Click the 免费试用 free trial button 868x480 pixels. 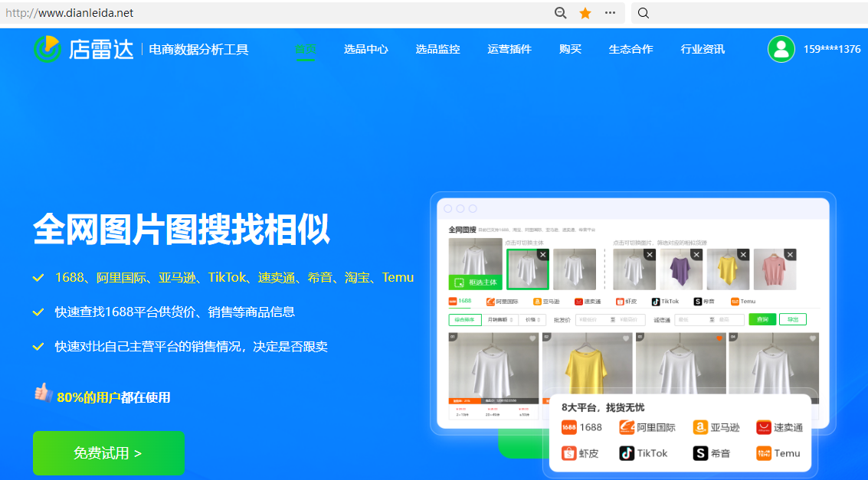[108, 453]
